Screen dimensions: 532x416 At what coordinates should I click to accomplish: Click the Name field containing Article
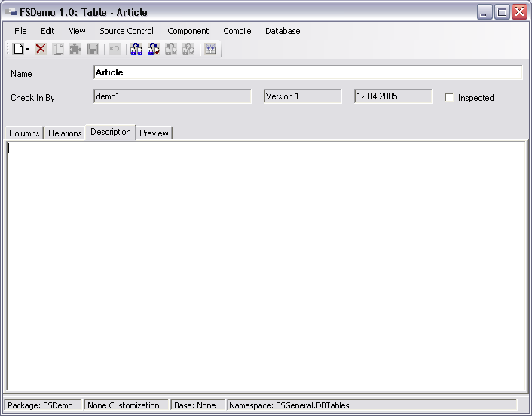[307, 72]
